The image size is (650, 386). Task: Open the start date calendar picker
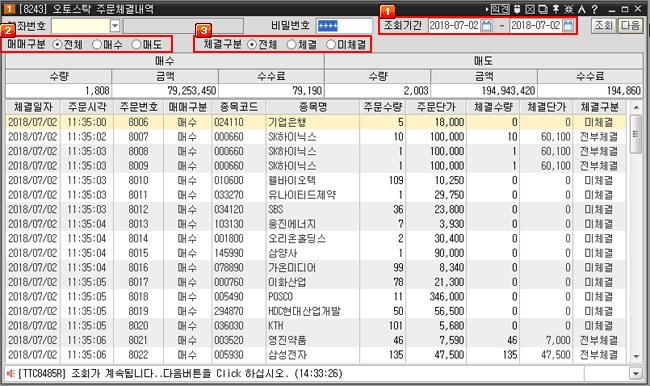[x=486, y=26]
